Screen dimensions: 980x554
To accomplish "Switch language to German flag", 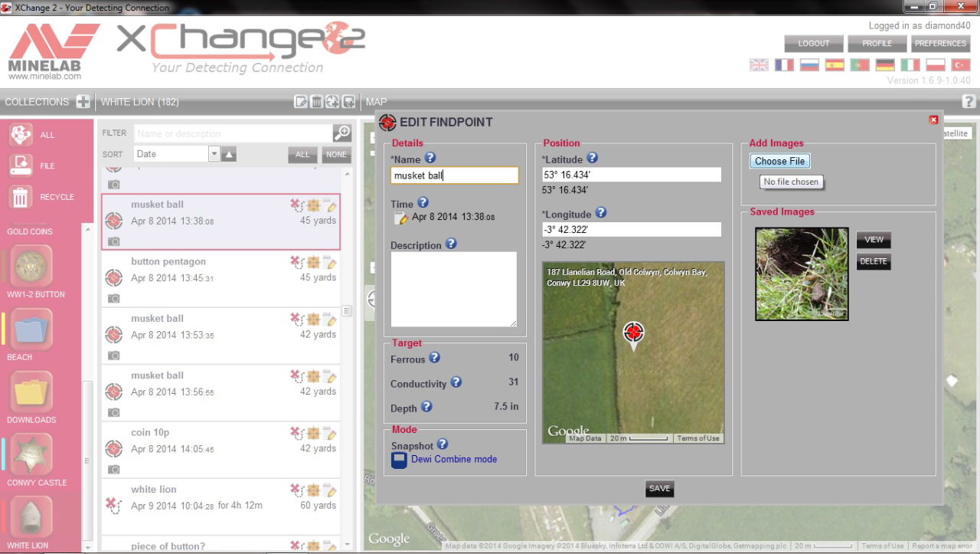I will (x=885, y=65).
